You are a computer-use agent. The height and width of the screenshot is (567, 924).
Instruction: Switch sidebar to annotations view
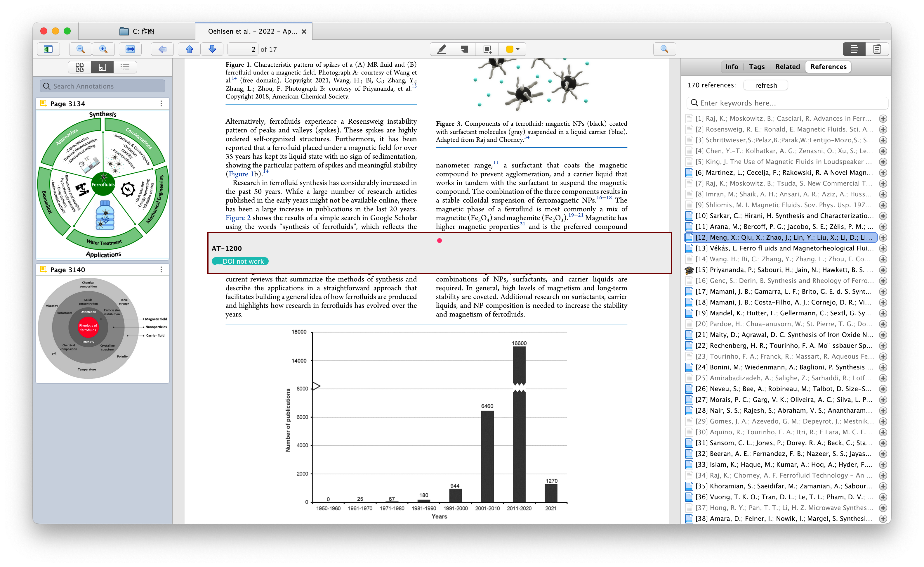coord(103,67)
